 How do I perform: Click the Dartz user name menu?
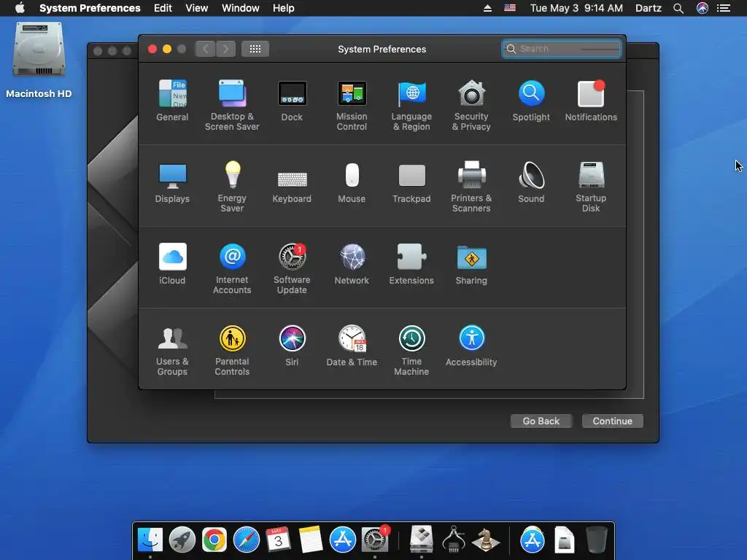(x=649, y=8)
